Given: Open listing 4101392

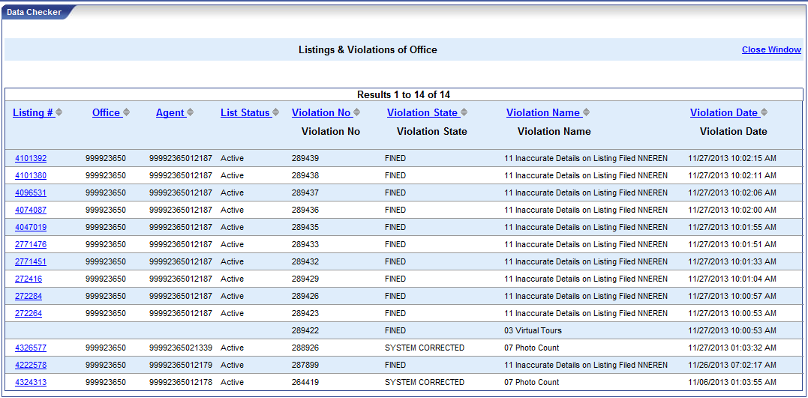Looking at the screenshot, I should tap(30, 158).
